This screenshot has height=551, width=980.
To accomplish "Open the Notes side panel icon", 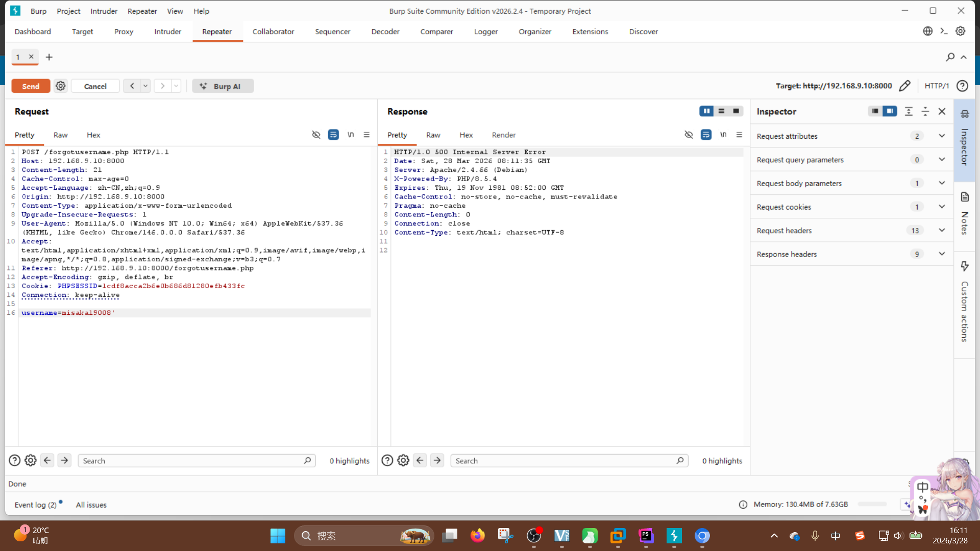I will (x=965, y=197).
